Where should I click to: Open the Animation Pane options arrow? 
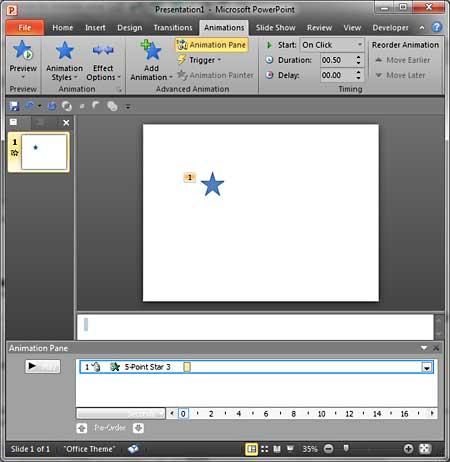pyautogui.click(x=424, y=348)
